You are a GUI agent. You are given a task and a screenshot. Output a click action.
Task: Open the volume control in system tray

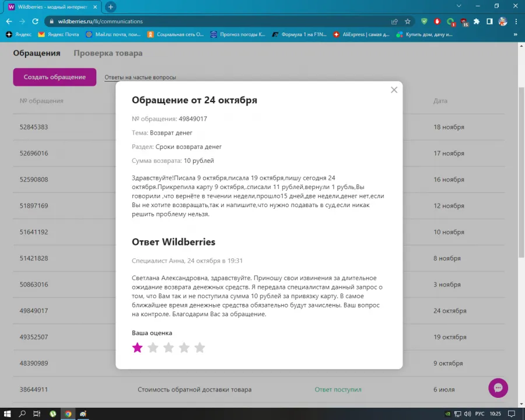467,414
